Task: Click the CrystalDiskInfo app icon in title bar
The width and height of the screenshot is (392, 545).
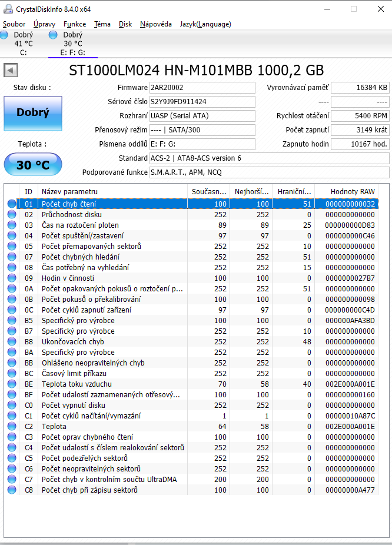Action: [x=7, y=9]
